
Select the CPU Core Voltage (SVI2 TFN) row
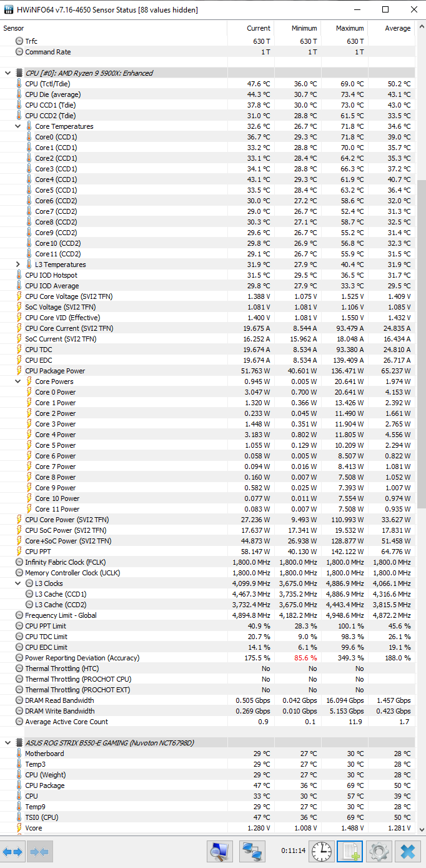pyautogui.click(x=207, y=296)
